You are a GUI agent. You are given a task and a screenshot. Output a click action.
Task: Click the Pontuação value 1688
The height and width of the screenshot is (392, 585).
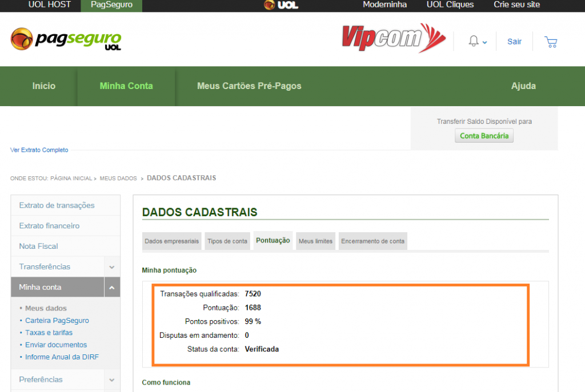(253, 308)
